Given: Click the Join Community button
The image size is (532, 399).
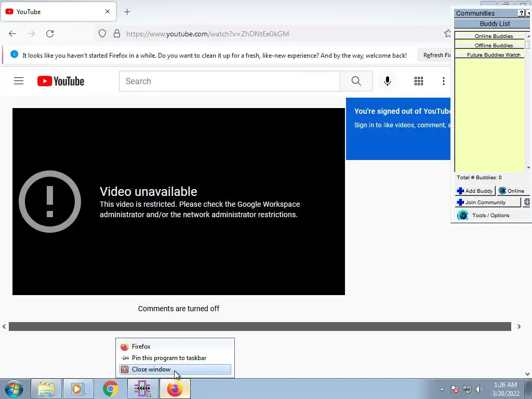Looking at the screenshot, I should pyautogui.click(x=487, y=202).
